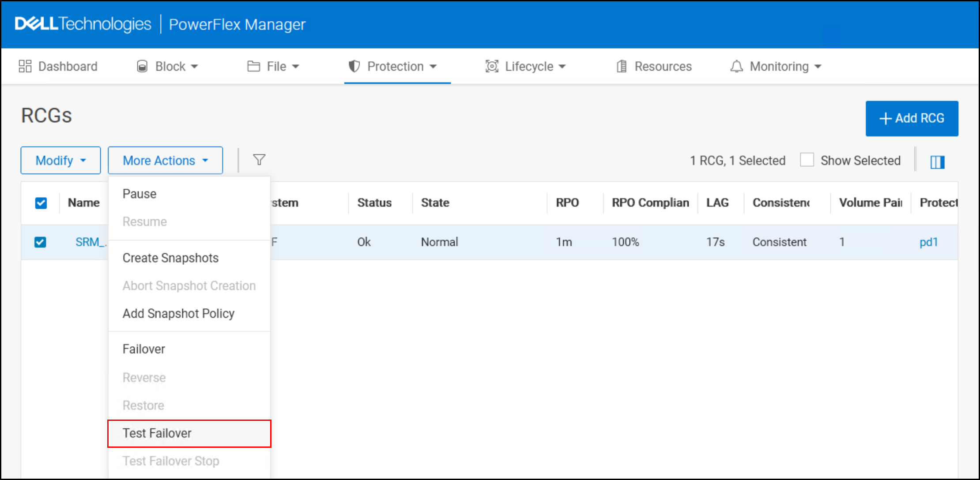The height and width of the screenshot is (480, 980).
Task: Select the Test Failover option
Action: click(189, 433)
